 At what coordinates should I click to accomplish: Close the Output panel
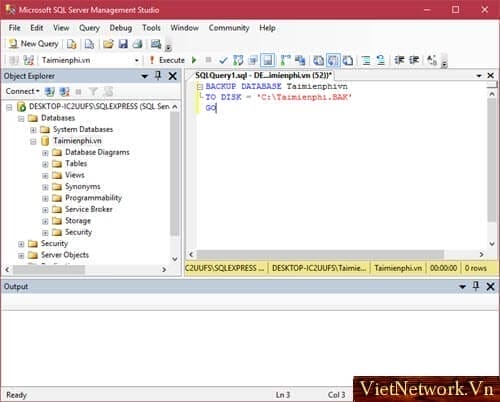pyautogui.click(x=490, y=286)
